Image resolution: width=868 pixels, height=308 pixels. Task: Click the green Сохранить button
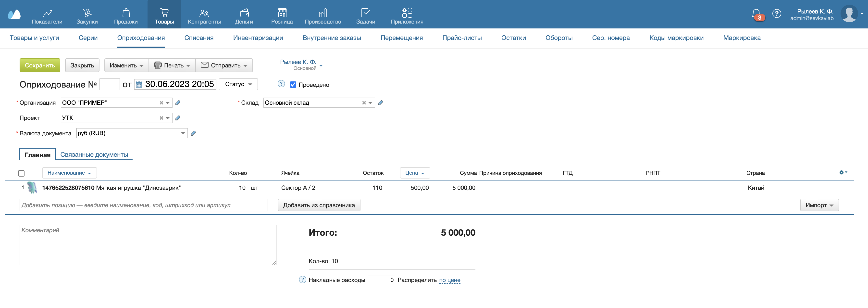tap(40, 65)
